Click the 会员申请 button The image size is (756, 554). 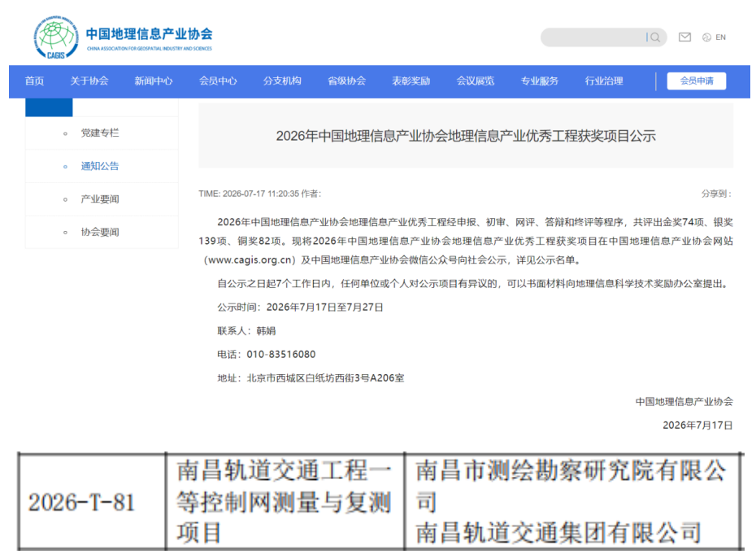click(x=697, y=81)
